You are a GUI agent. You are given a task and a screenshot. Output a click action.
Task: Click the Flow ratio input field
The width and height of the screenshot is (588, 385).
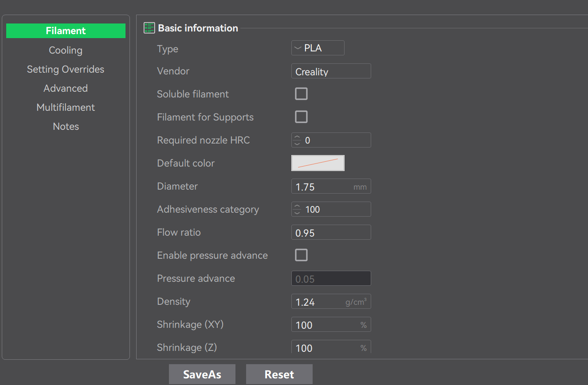tap(331, 233)
